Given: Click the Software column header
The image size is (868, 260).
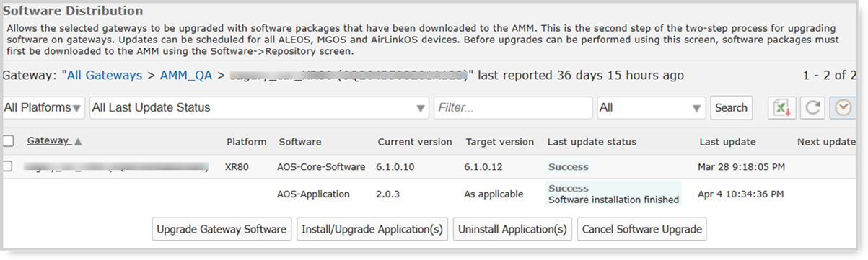Looking at the screenshot, I should (300, 142).
